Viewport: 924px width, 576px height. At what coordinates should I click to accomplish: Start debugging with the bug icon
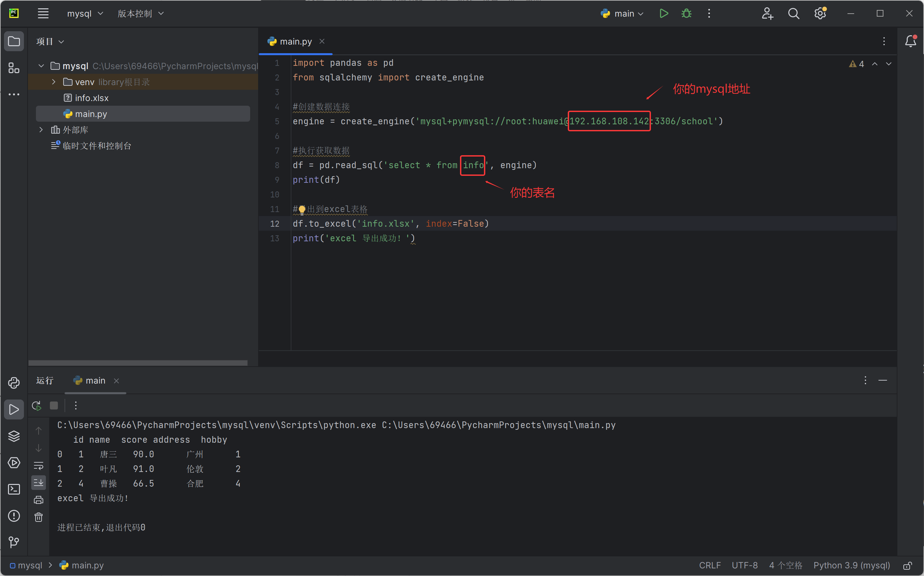tap(686, 14)
